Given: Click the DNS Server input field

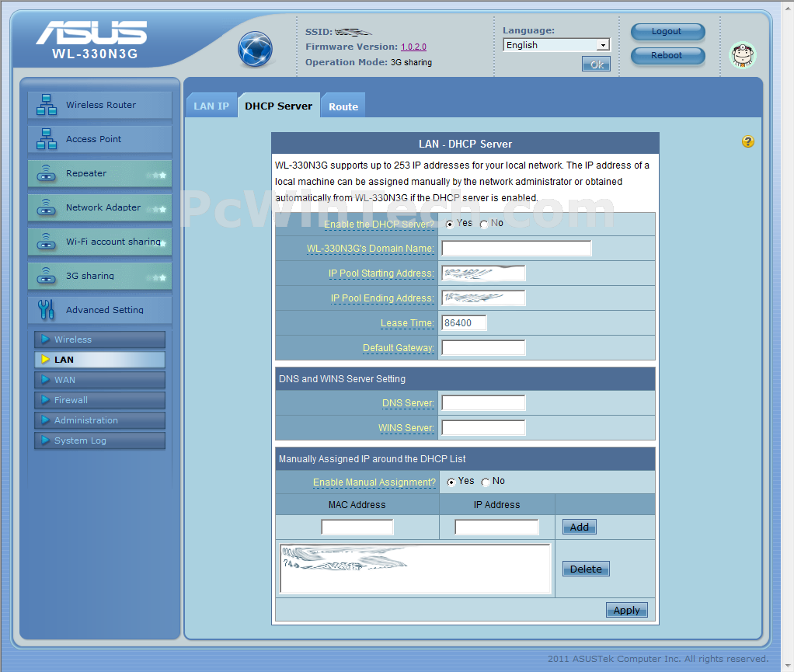Looking at the screenshot, I should [483, 402].
